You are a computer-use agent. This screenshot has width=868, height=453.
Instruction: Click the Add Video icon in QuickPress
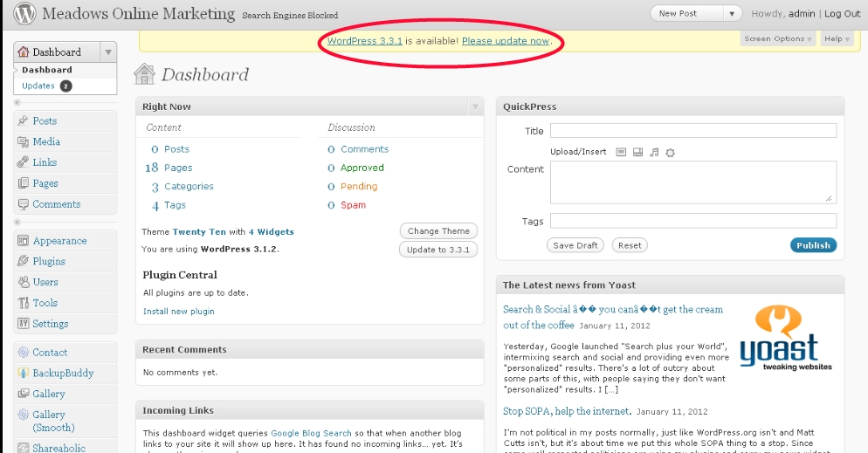click(637, 152)
